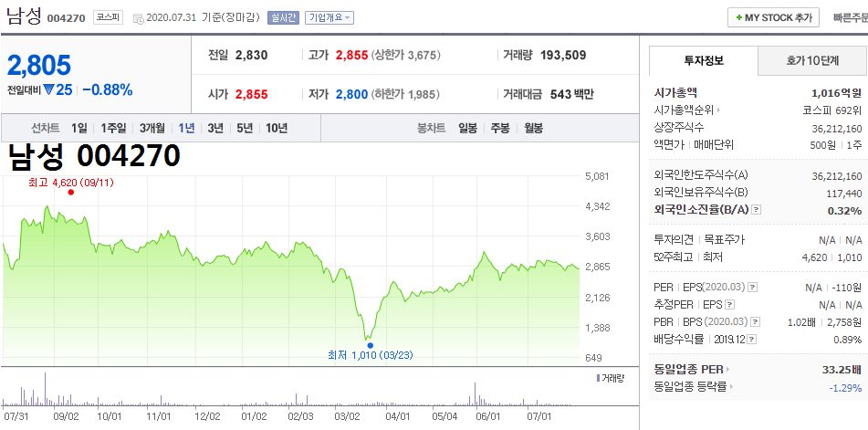The width and height of the screenshot is (868, 430).
Task: Select the 3개월 line chart period
Action: (x=152, y=129)
